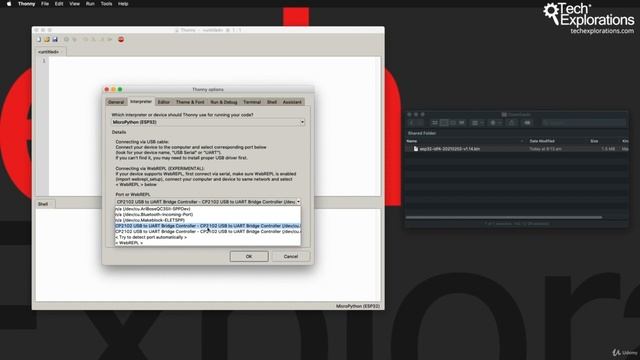Open the Edit menu
Screen dimensions: 640x360
(59, 4)
